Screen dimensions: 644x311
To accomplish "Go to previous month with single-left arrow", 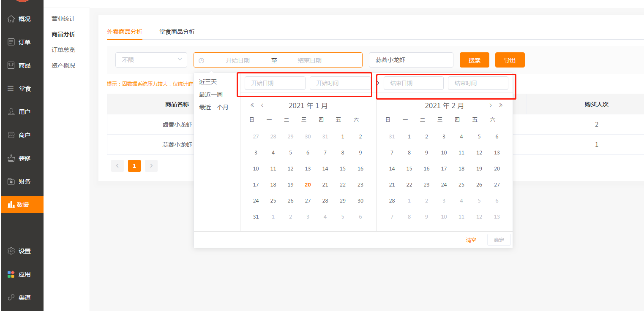I will tap(262, 105).
